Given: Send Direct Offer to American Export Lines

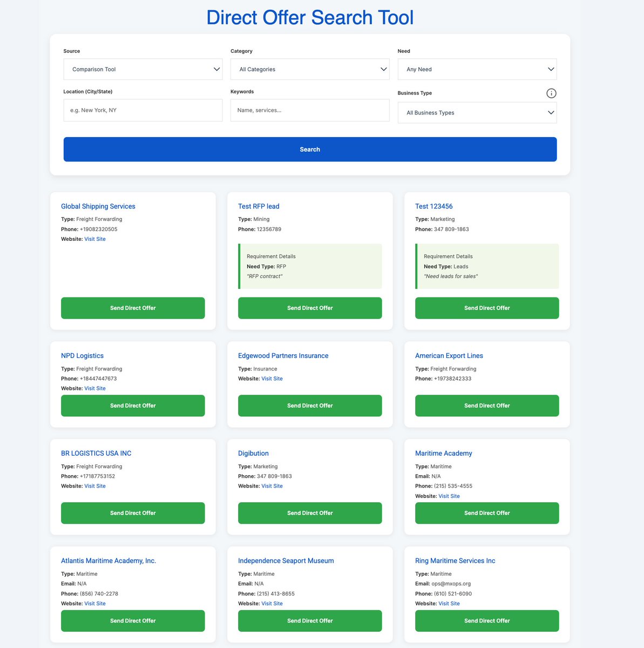Looking at the screenshot, I should pyautogui.click(x=487, y=406).
